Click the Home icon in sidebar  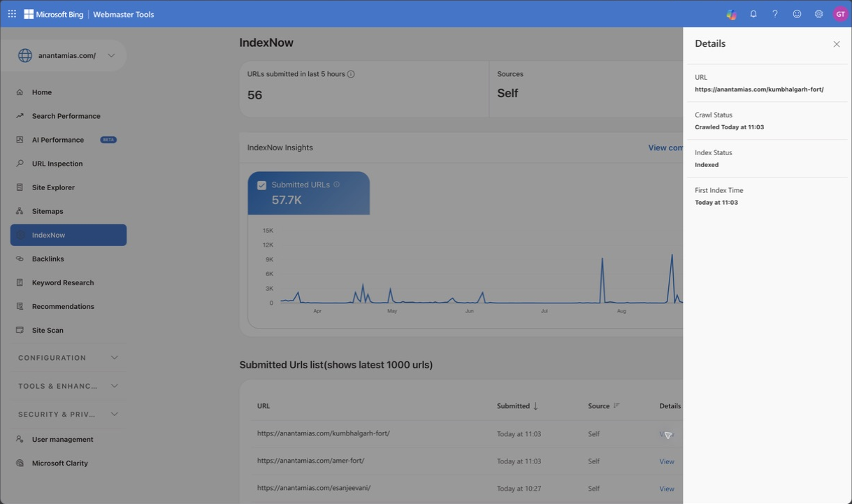[20, 92]
